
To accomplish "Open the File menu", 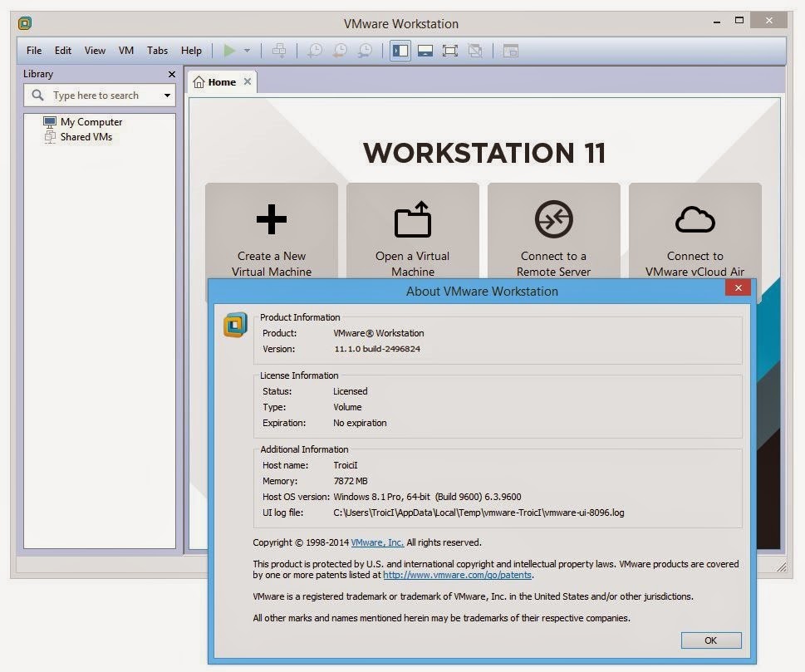I will point(34,51).
